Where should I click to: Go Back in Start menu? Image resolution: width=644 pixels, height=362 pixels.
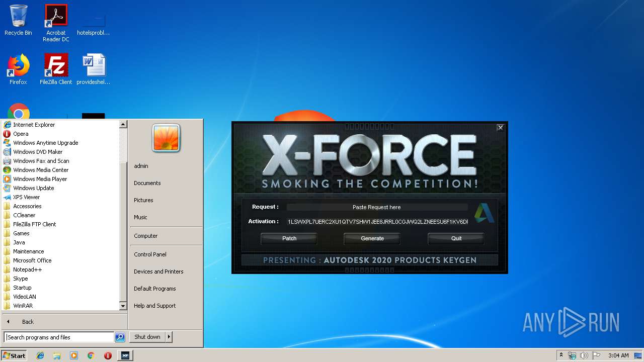[28, 322]
